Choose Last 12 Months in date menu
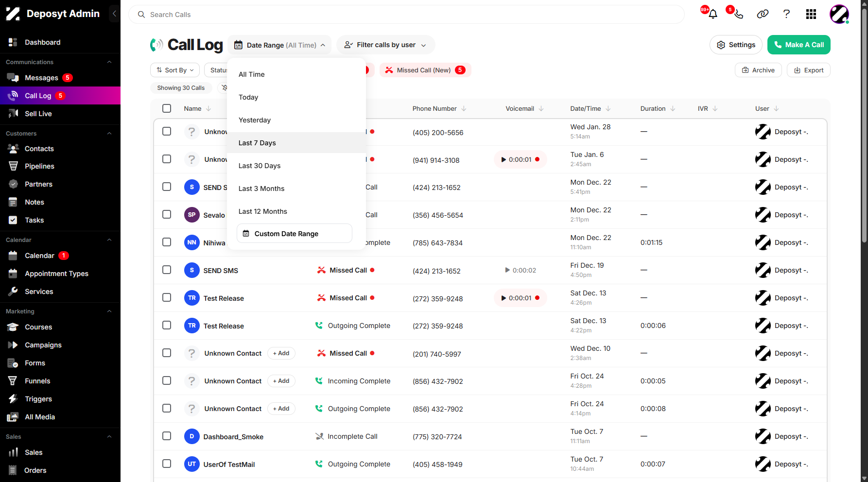Viewport: 868px width, 482px height. pos(296,211)
